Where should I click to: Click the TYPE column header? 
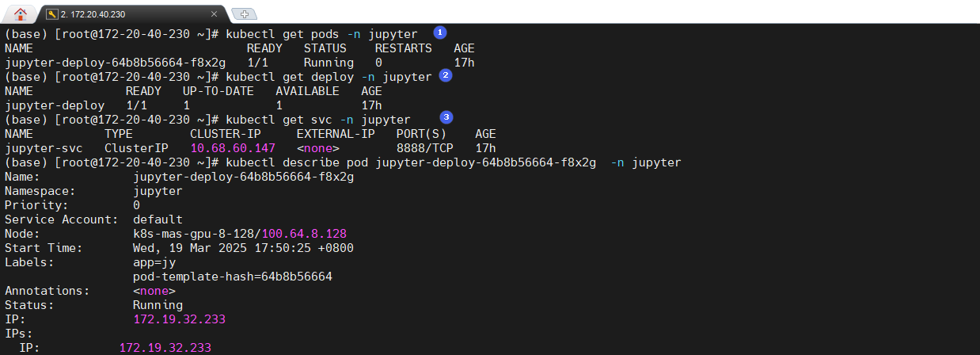point(119,134)
